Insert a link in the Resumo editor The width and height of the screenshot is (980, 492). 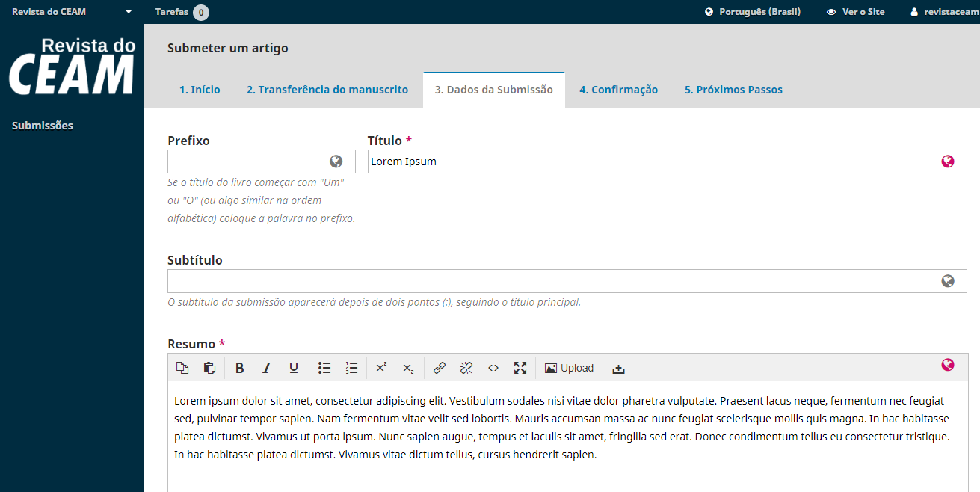coord(440,368)
